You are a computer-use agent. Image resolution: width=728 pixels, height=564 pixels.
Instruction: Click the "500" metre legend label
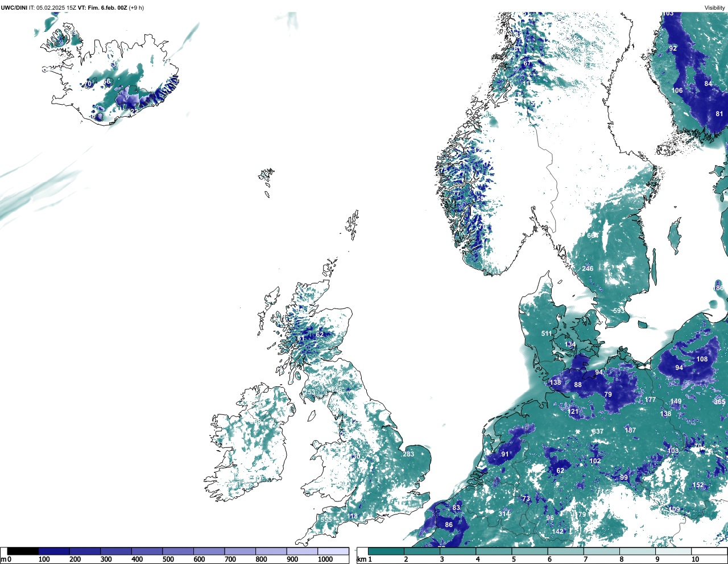(168, 560)
